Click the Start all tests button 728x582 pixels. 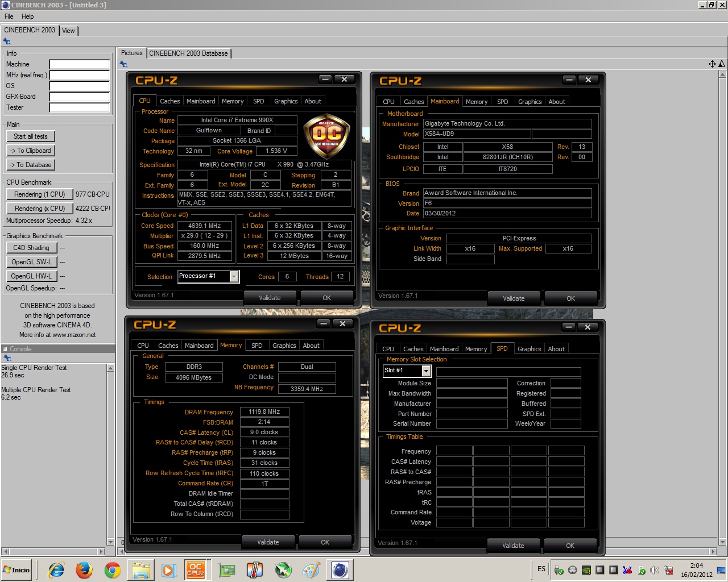pyautogui.click(x=31, y=136)
